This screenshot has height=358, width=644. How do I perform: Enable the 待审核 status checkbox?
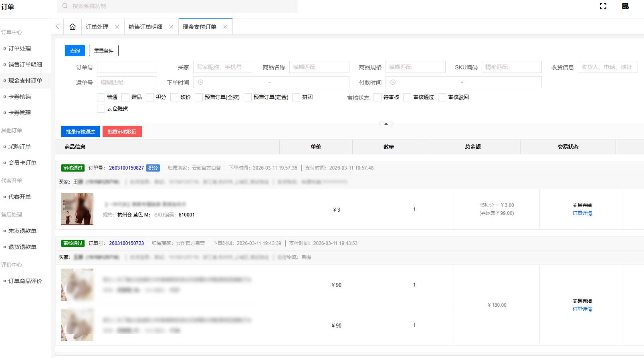coord(378,97)
